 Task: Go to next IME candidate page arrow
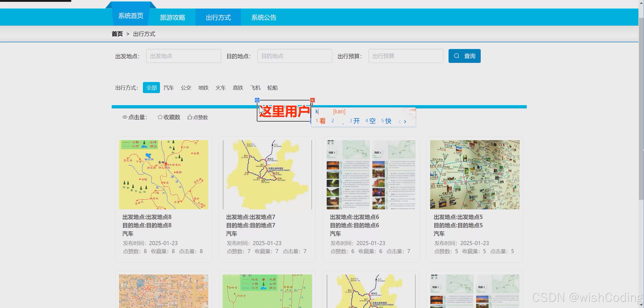(x=405, y=122)
